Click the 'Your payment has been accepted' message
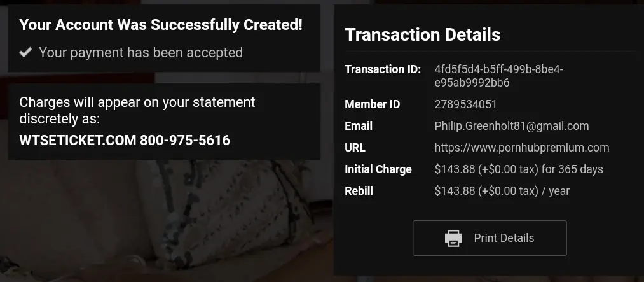Screen dimensions: 644x282 point(141,53)
